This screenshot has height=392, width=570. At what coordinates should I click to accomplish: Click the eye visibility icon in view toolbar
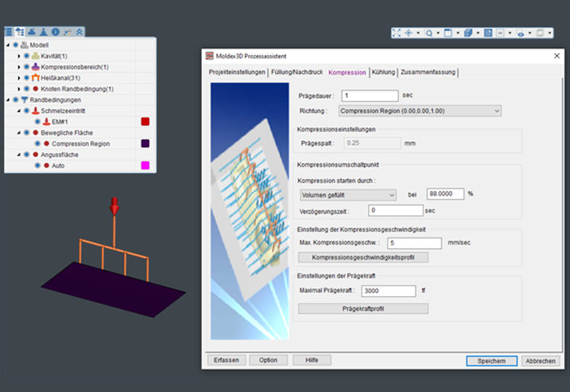(520, 33)
